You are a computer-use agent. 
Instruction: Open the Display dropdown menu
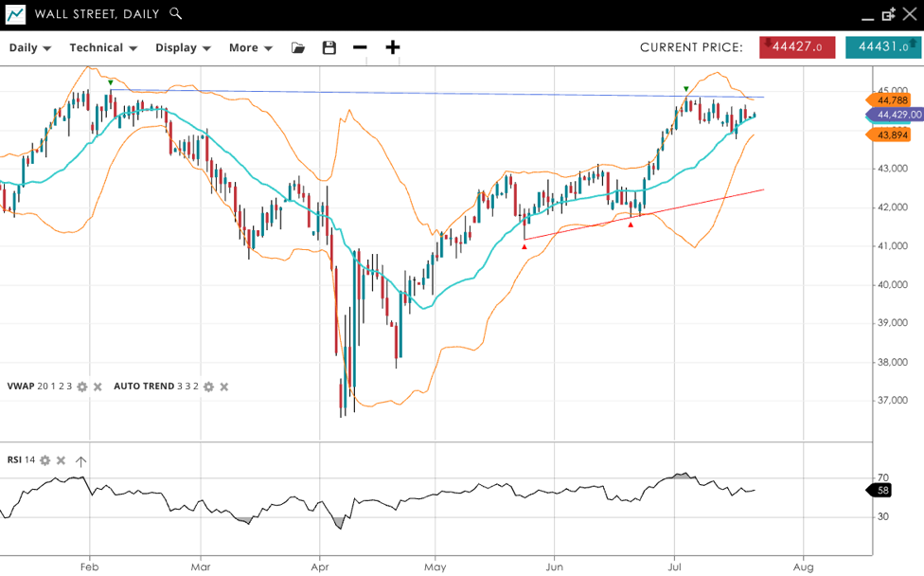(x=183, y=47)
